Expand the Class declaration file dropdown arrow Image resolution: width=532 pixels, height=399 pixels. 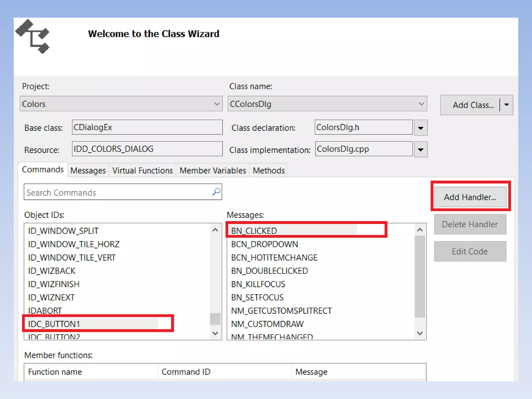421,128
